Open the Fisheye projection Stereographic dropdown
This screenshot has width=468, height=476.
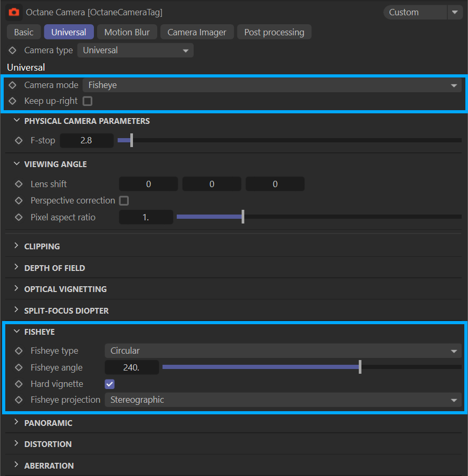pyautogui.click(x=283, y=400)
